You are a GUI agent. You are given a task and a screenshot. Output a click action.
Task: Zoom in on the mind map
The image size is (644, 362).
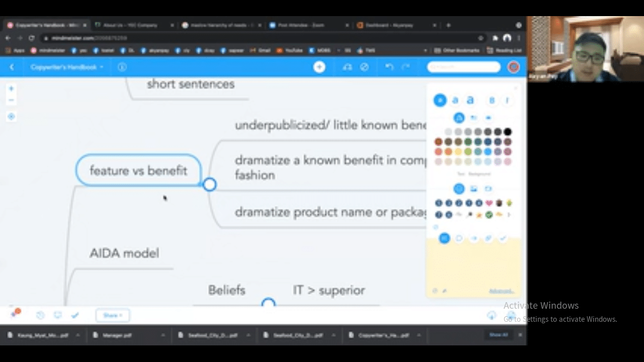(x=11, y=88)
